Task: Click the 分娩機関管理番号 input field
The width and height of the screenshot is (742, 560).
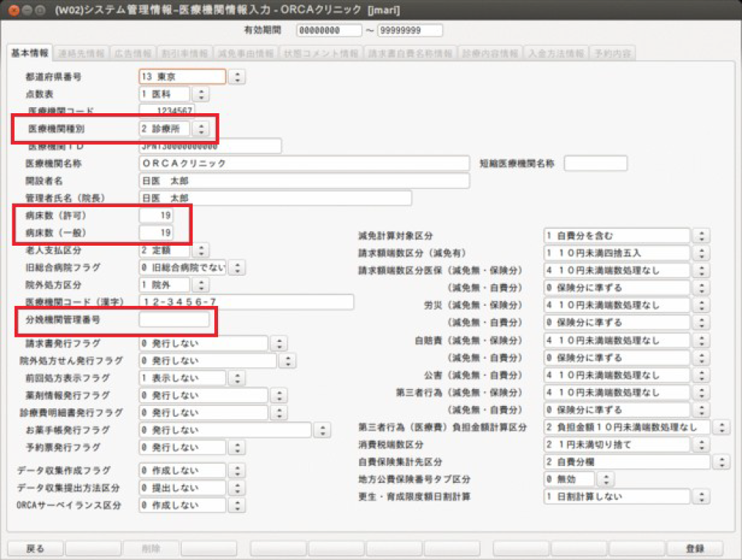Action: [173, 320]
